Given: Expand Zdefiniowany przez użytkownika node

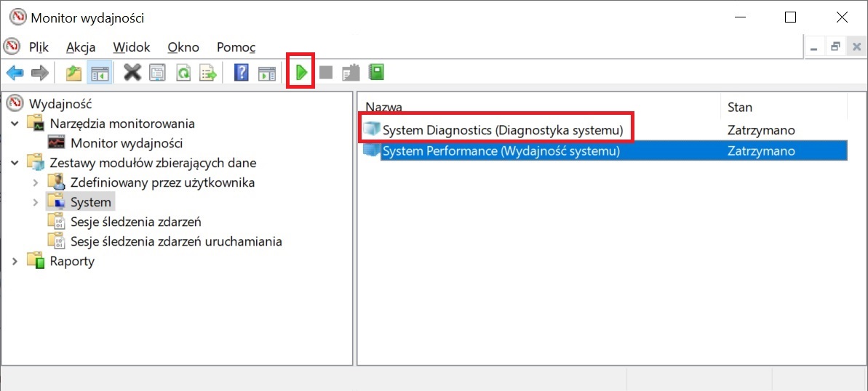Looking at the screenshot, I should 35,182.
